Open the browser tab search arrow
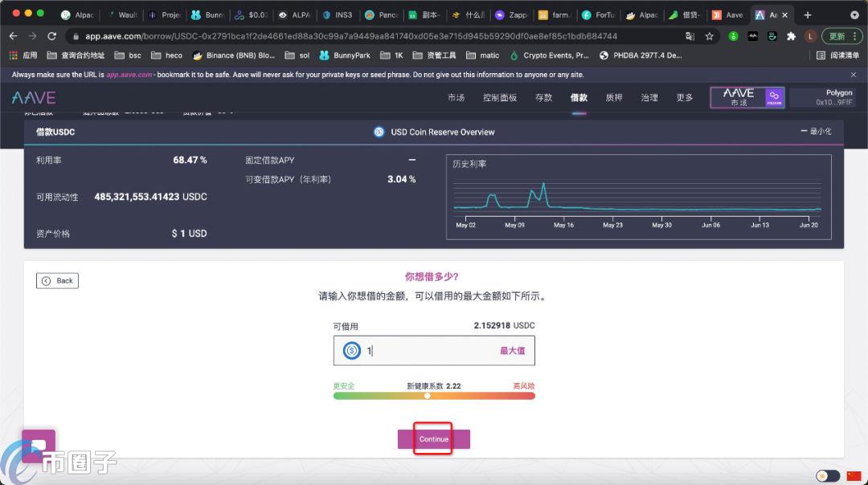Screen dimensions: 868x485 click(854, 15)
